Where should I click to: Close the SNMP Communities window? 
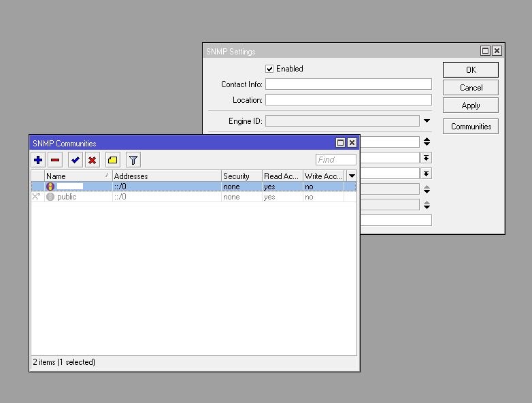(x=352, y=142)
